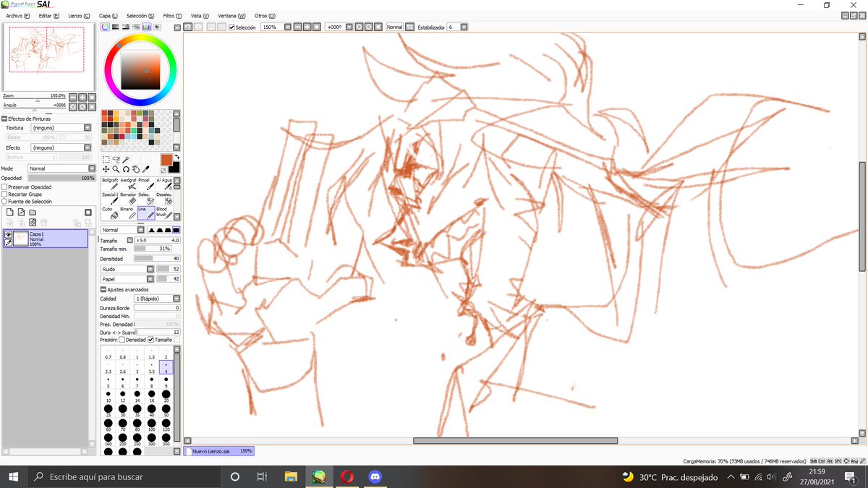Hide Capa1 layer with eye icon
The height and width of the screenshot is (488, 868).
[x=8, y=235]
